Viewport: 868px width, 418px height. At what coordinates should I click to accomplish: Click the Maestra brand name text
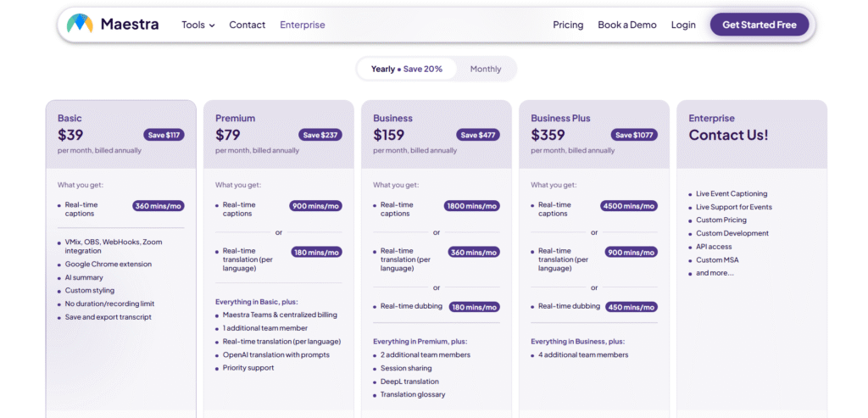(130, 25)
